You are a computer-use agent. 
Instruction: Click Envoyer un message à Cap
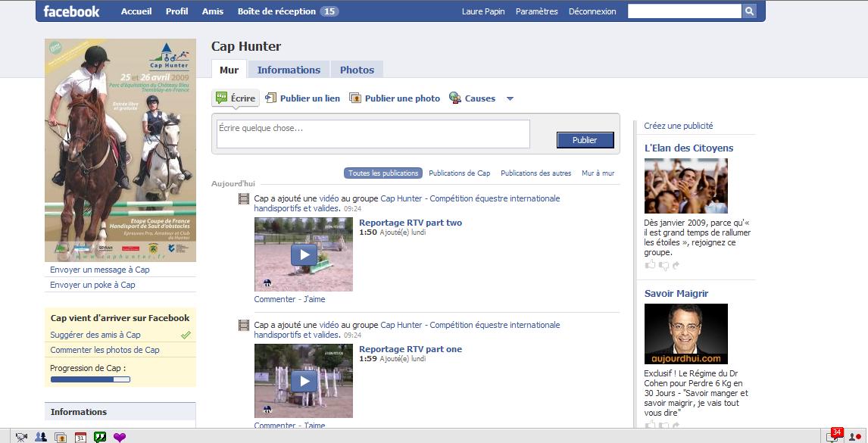(x=100, y=270)
